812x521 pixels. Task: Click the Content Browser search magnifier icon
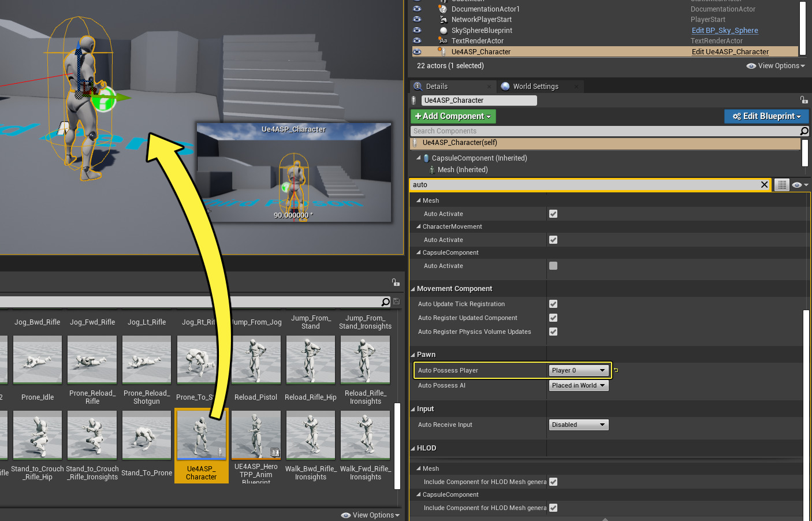386,302
